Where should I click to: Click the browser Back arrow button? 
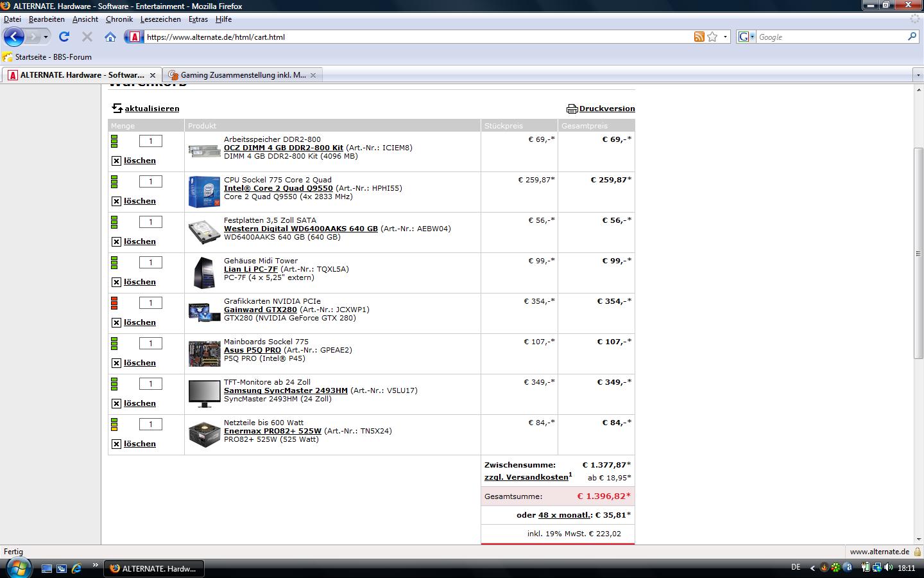(x=14, y=37)
